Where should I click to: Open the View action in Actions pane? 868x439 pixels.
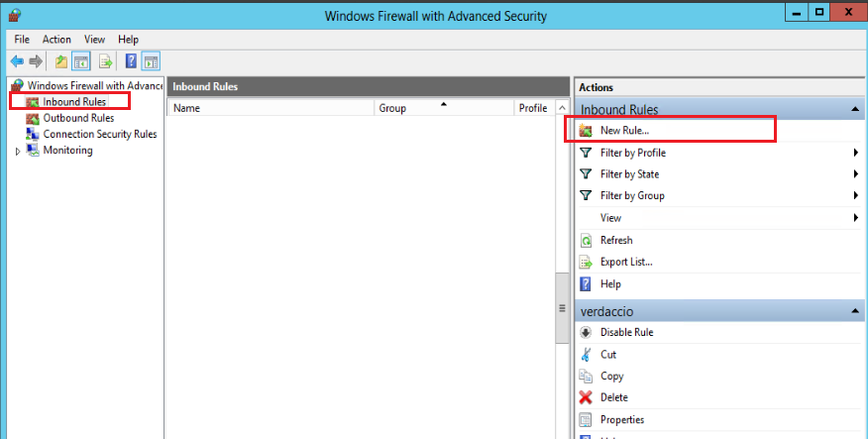pyautogui.click(x=611, y=218)
